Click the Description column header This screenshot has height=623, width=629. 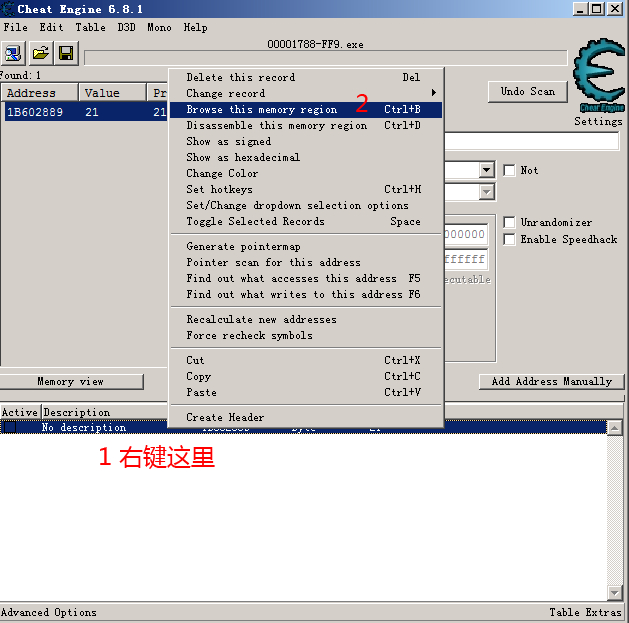(x=104, y=412)
